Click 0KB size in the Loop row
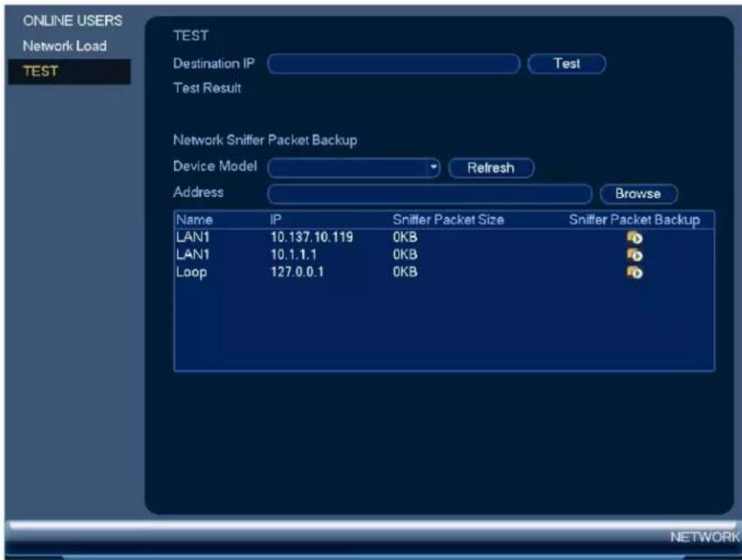 click(405, 272)
